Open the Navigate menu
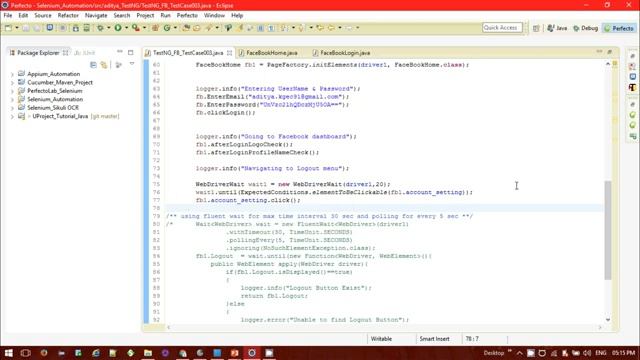Image resolution: width=640 pixels, height=360 pixels. pos(96,16)
